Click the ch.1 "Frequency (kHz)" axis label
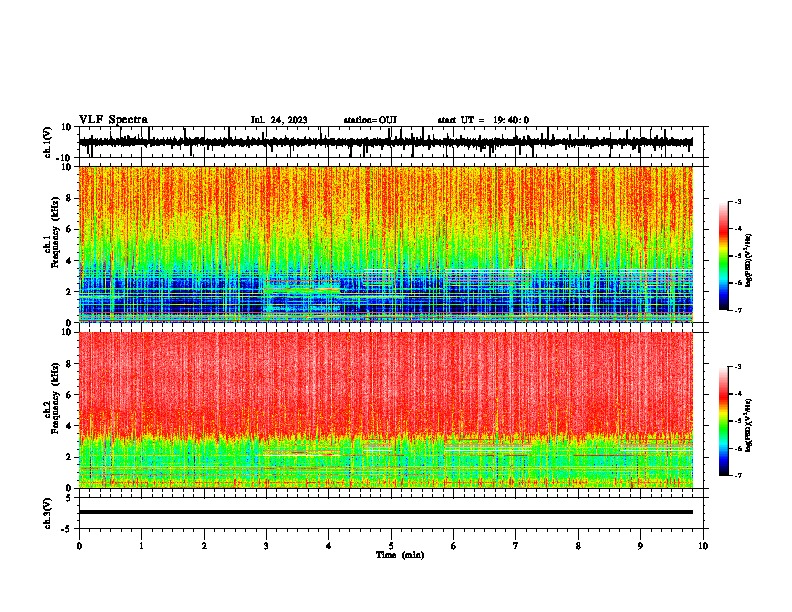The width and height of the screenshot is (792, 612). click(x=56, y=233)
